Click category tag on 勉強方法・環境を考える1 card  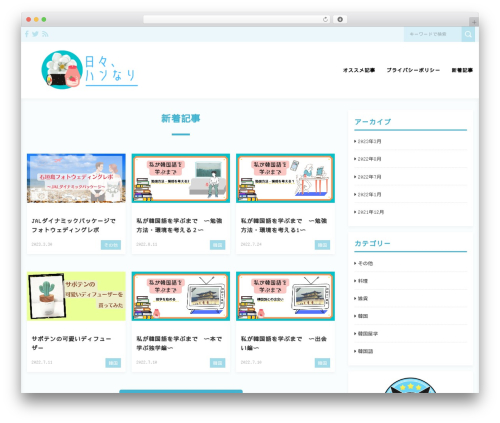pyautogui.click(x=322, y=245)
